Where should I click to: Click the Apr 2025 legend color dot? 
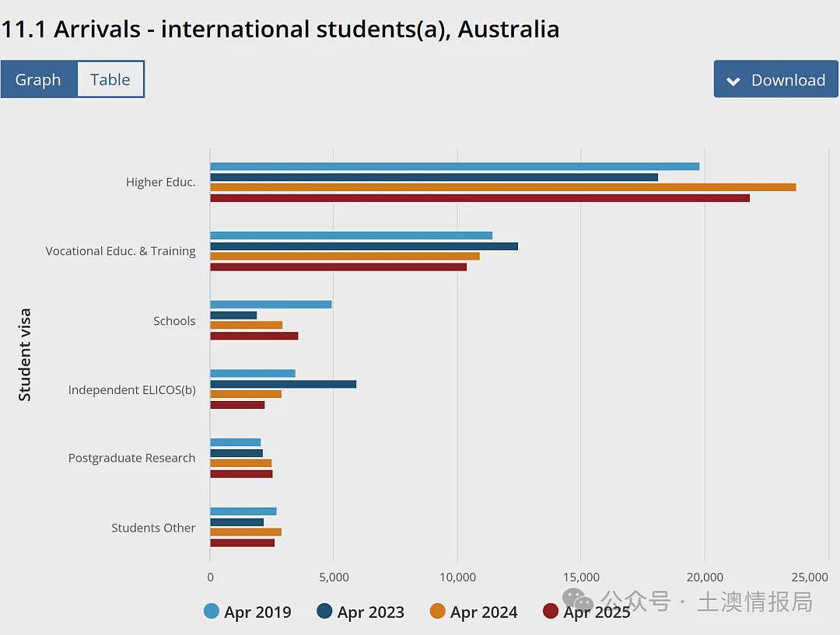(551, 611)
